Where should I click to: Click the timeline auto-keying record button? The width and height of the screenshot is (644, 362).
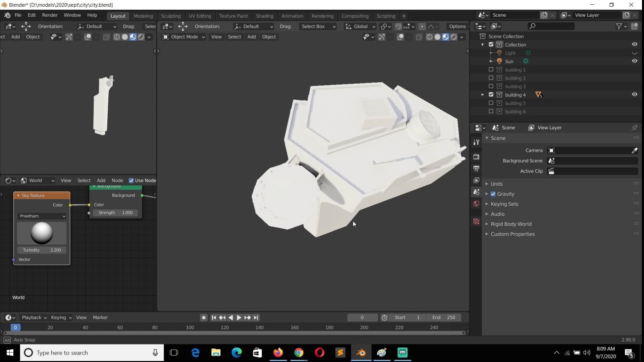[x=204, y=317]
